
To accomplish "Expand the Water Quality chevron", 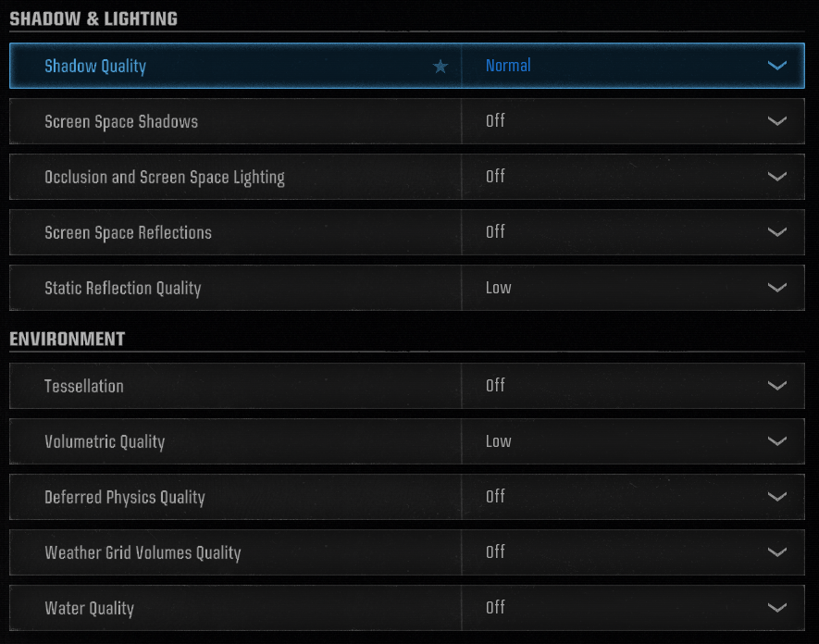I will pyautogui.click(x=776, y=608).
